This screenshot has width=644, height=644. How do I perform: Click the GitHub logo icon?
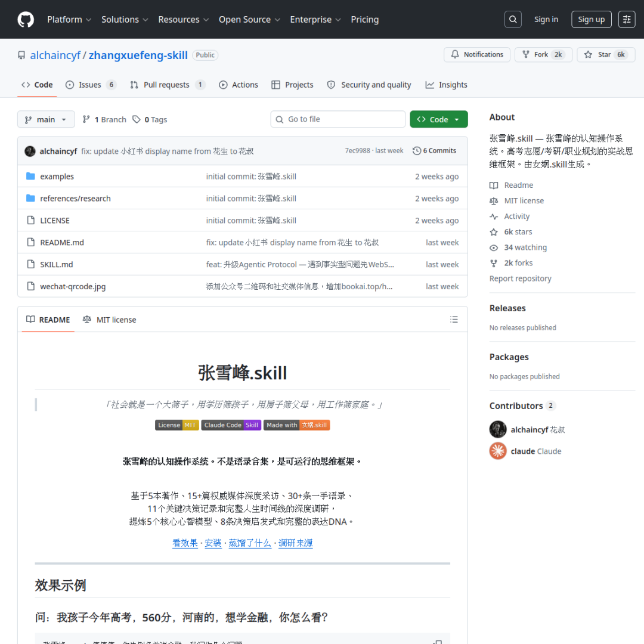click(x=26, y=20)
